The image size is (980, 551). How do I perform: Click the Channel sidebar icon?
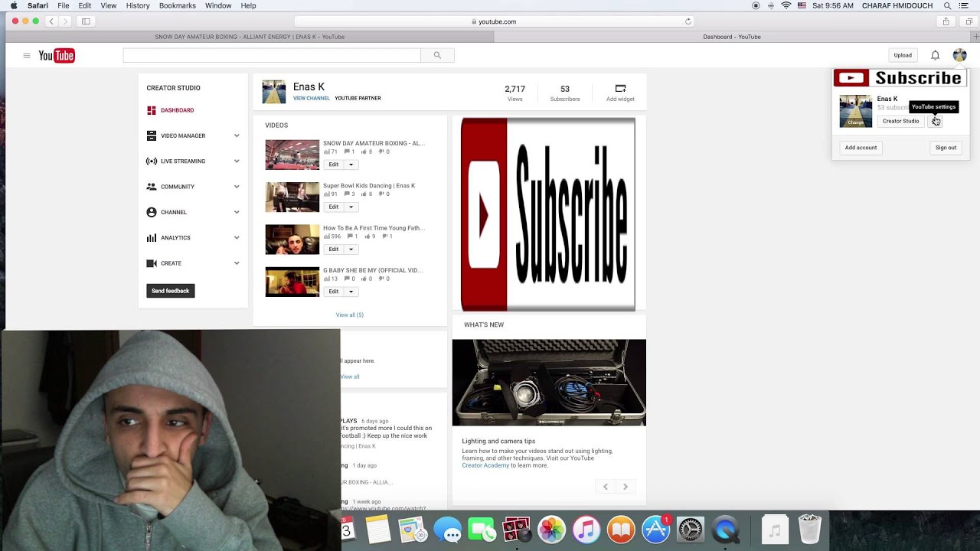click(152, 212)
